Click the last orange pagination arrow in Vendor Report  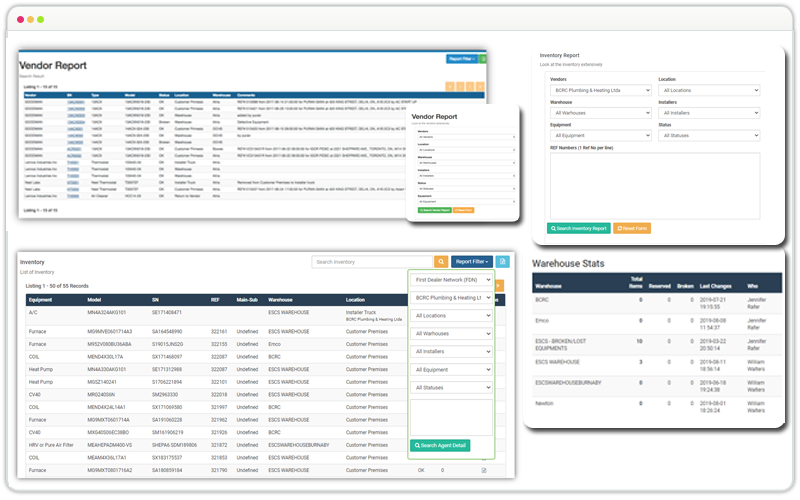click(x=482, y=88)
